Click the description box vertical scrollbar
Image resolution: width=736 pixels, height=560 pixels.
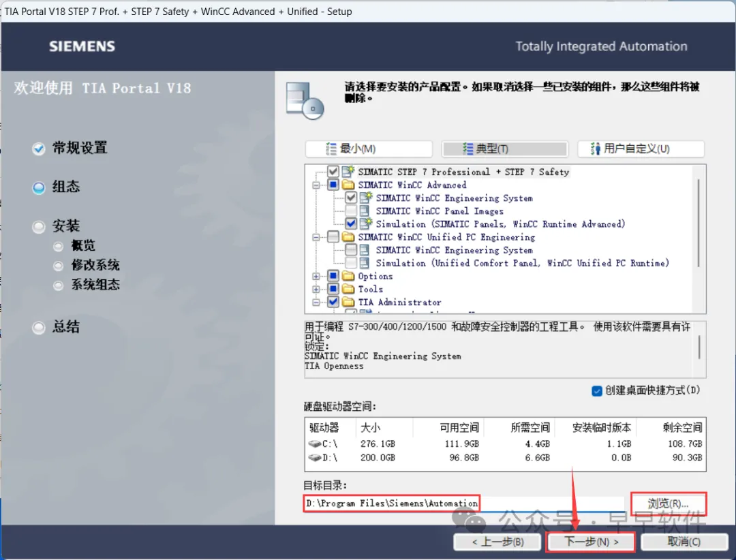(x=699, y=347)
